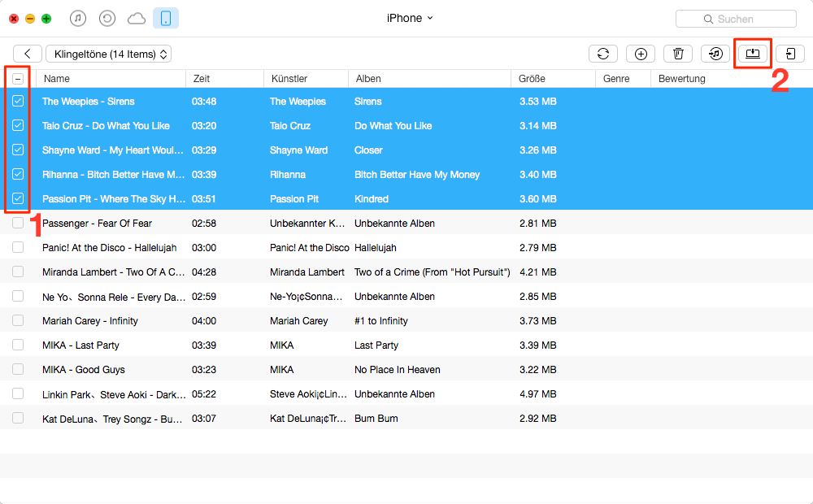Select the device phone icon
Screen dimensions: 813x504
(166, 18)
